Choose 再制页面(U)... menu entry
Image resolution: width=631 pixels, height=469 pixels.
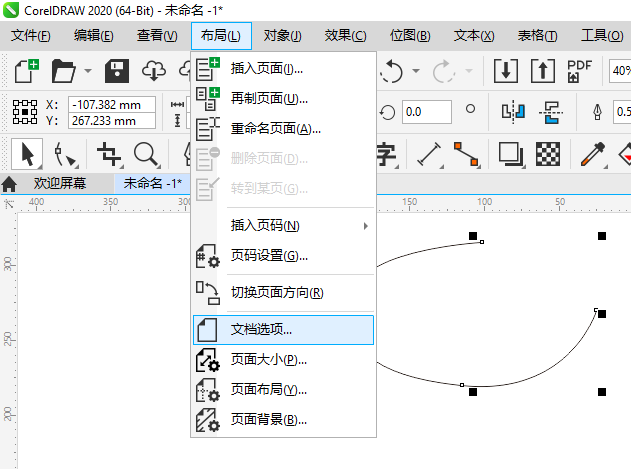coord(283,98)
